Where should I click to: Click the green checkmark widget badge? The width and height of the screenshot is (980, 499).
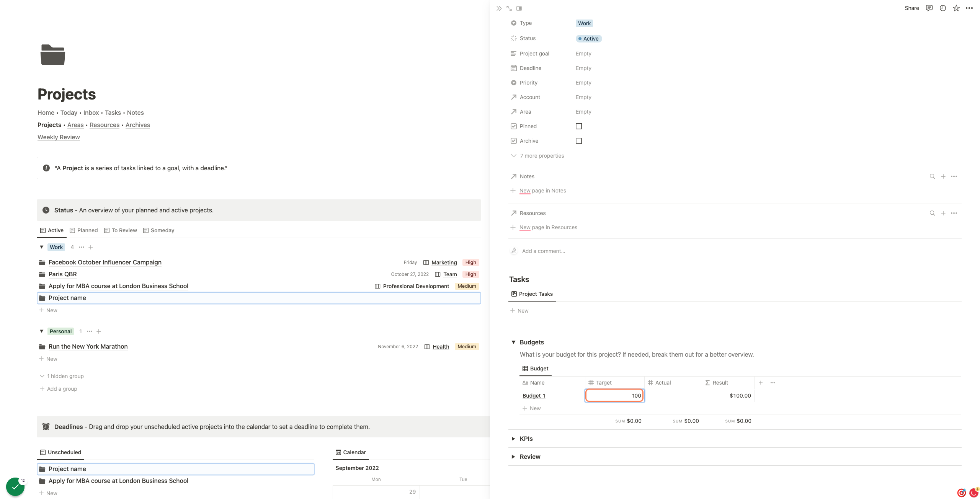(x=15, y=487)
